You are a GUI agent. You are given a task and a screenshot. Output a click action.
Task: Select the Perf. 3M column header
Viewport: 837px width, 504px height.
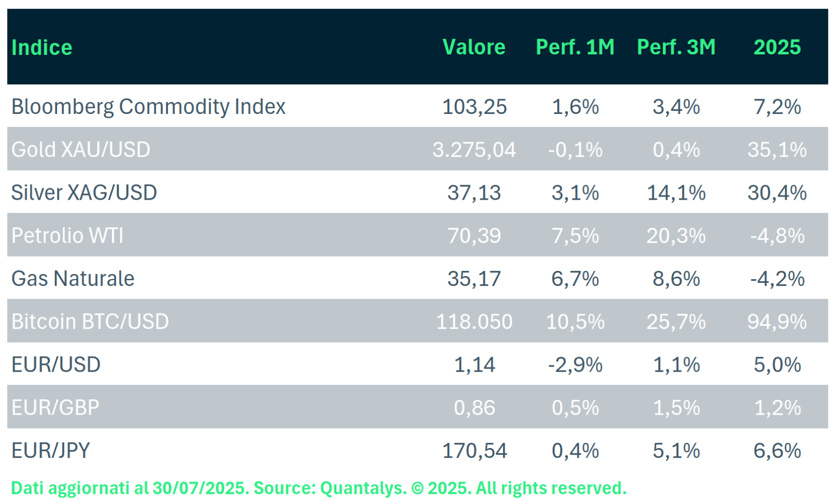676,47
